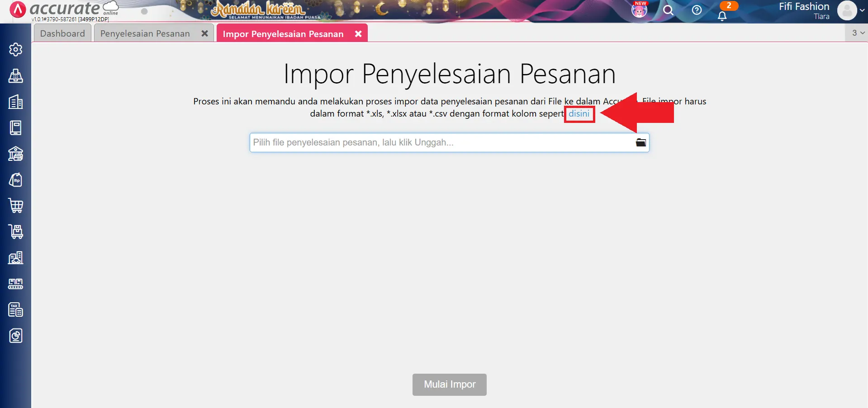Select the Rp price tag icon
868x408 pixels.
[x=16, y=180]
